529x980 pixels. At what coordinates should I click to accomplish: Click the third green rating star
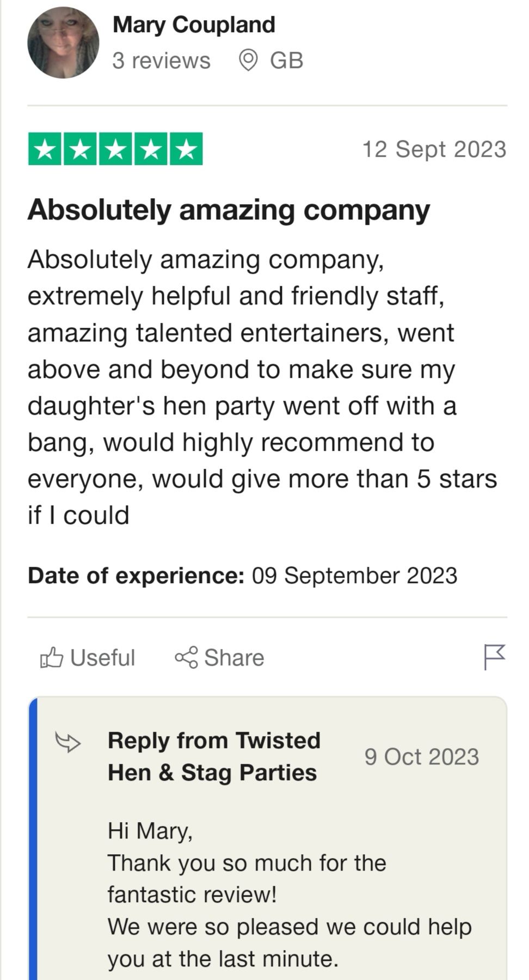click(115, 149)
